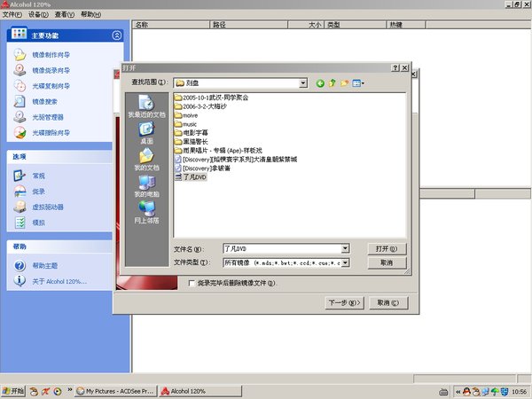Open the 关于 Alcohol 120% info icon

coord(20,281)
